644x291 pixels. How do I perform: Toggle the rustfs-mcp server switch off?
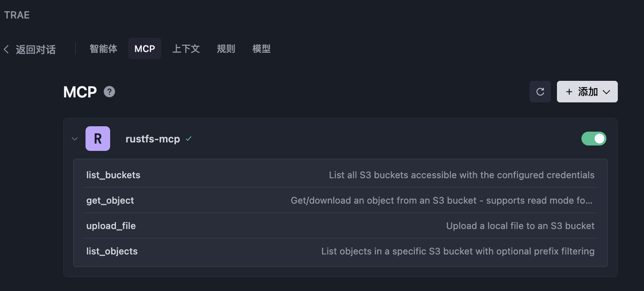(594, 139)
